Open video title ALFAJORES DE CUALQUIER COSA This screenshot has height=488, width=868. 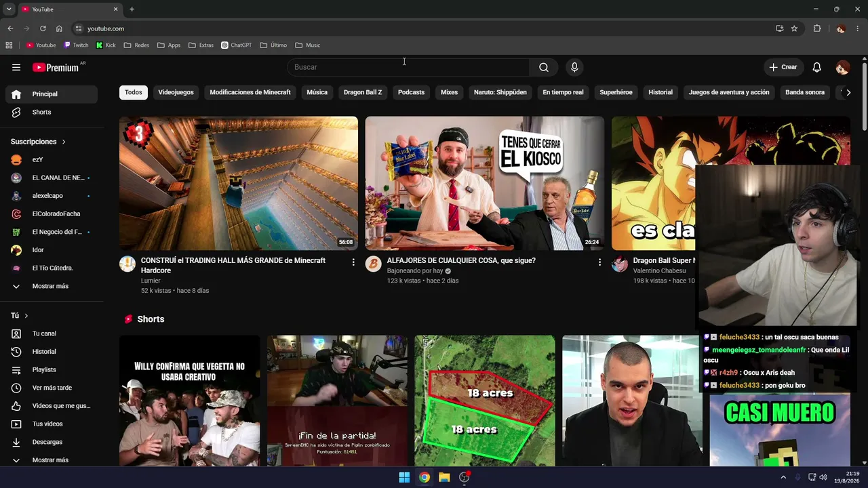click(x=461, y=260)
